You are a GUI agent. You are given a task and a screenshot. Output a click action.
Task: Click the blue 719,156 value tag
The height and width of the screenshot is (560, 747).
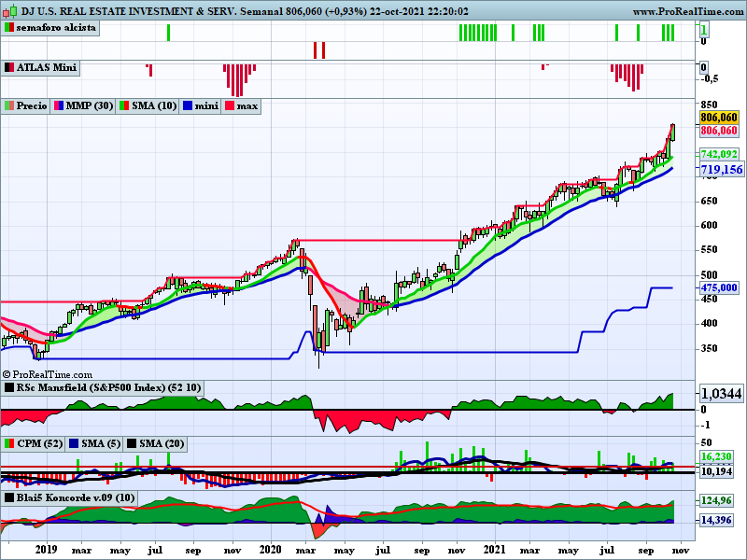tap(721, 170)
